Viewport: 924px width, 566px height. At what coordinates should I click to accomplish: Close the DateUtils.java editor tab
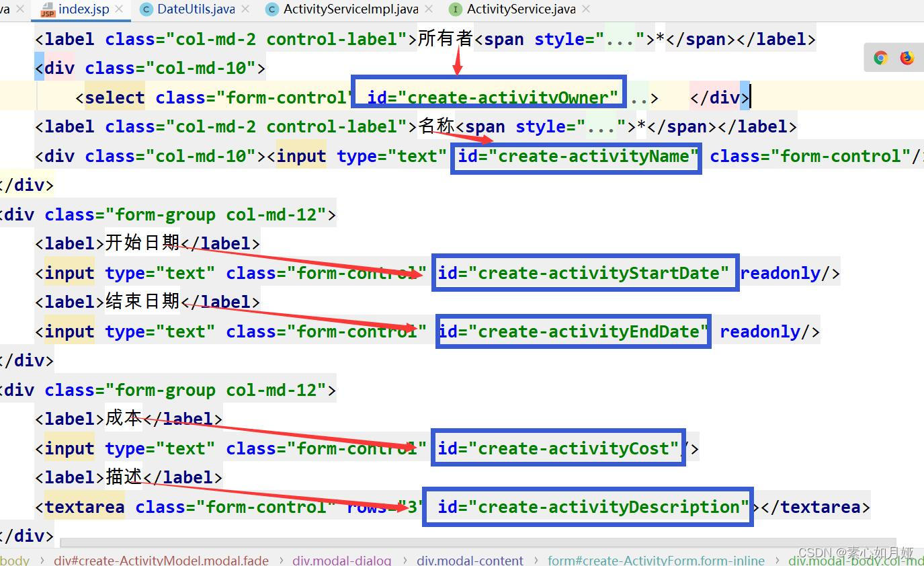[x=245, y=9]
